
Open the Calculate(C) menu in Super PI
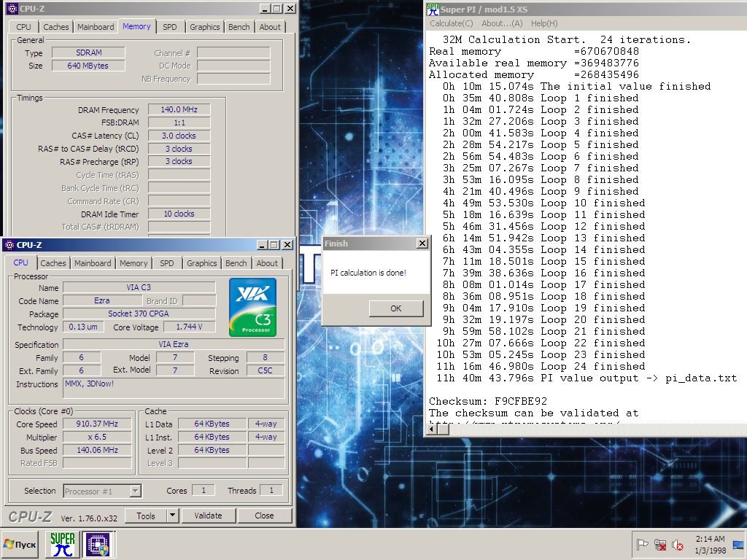point(451,23)
